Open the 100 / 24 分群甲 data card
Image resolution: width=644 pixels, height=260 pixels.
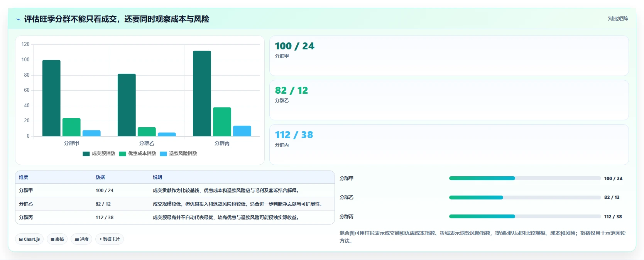click(x=449, y=56)
